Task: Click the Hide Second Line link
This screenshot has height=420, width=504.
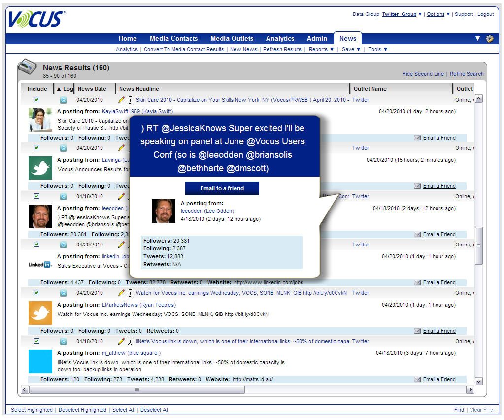Action: point(423,74)
